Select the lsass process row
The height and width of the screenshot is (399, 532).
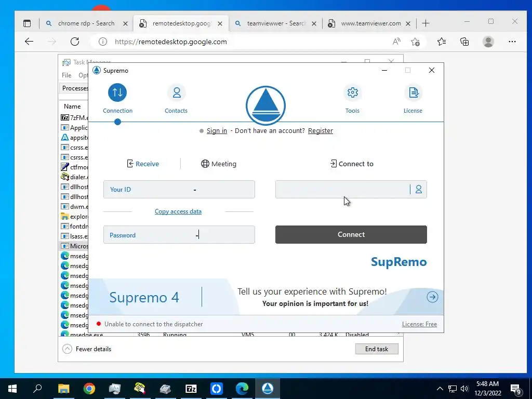coord(74,236)
